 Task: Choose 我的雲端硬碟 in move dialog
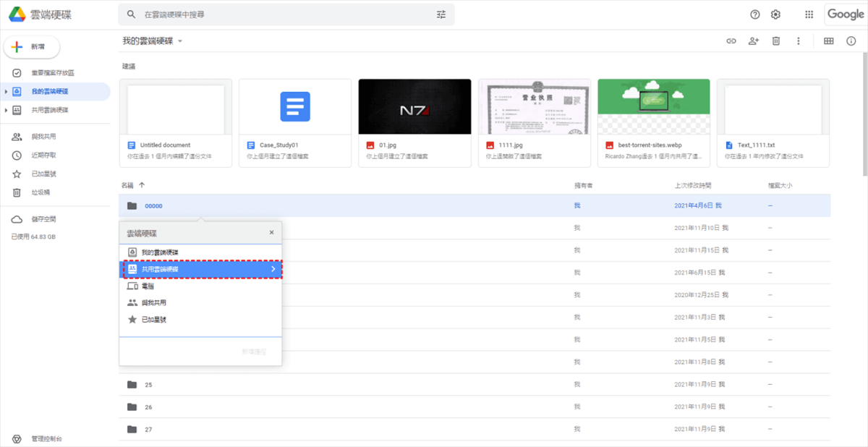point(201,252)
